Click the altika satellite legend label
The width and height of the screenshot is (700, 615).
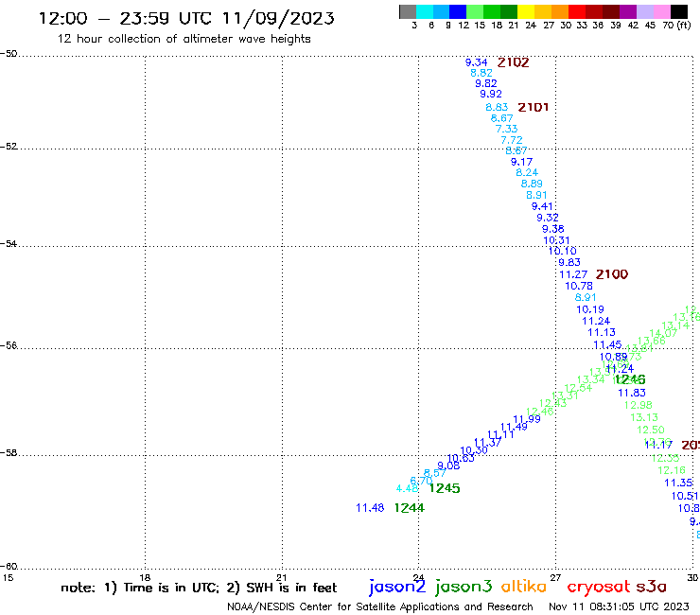(x=524, y=587)
